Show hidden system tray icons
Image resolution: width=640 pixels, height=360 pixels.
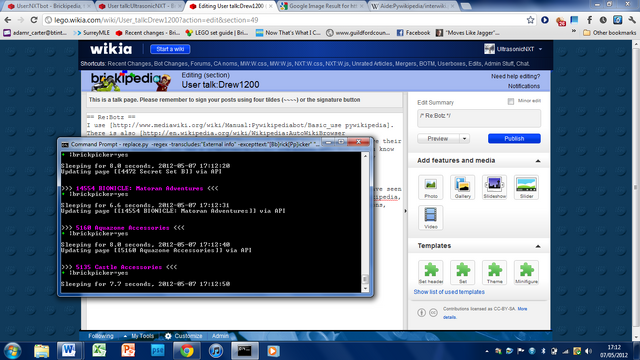[x=487, y=351]
